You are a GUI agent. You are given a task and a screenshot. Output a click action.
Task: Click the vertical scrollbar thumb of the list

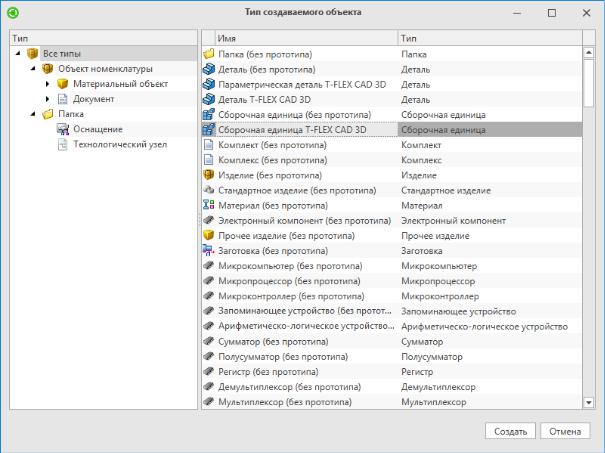(x=588, y=83)
